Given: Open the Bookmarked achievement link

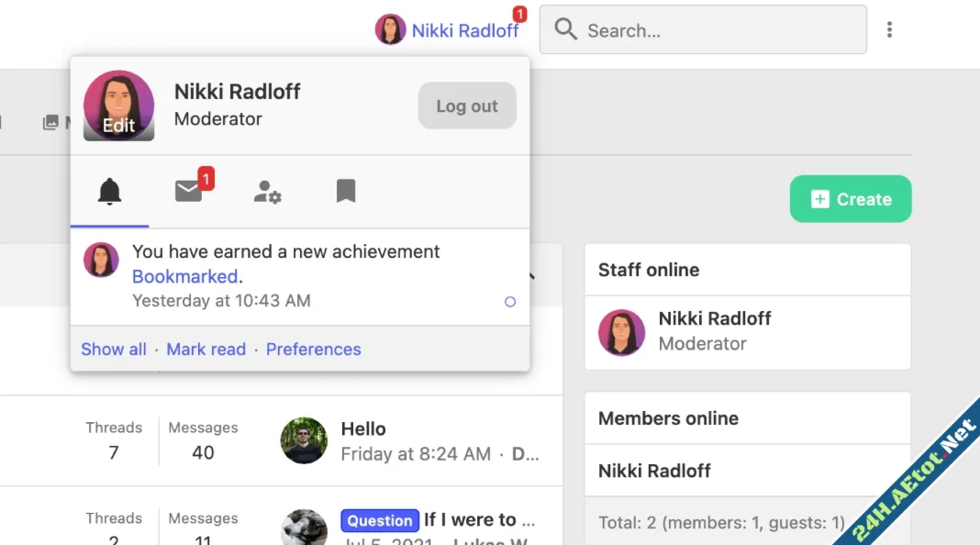Looking at the screenshot, I should point(185,276).
